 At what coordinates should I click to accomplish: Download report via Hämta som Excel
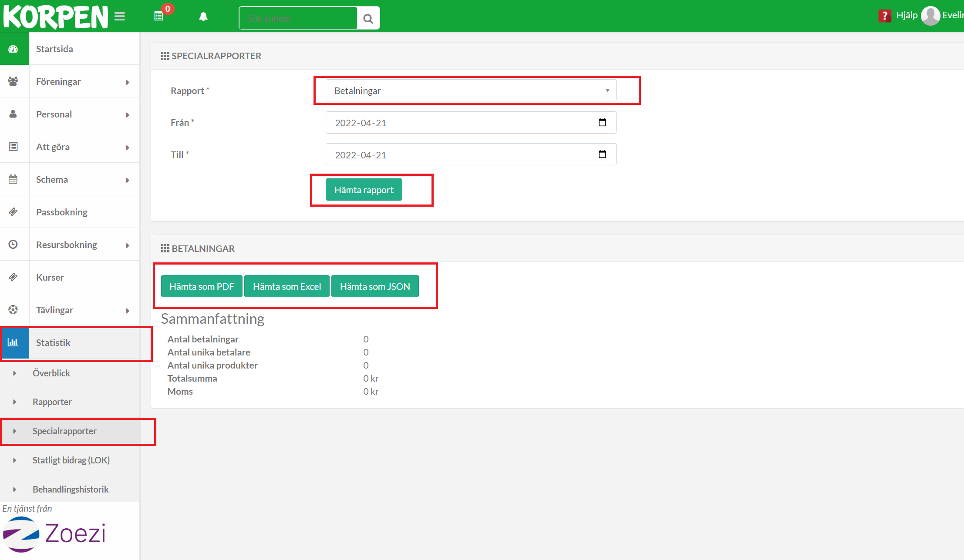tap(287, 286)
